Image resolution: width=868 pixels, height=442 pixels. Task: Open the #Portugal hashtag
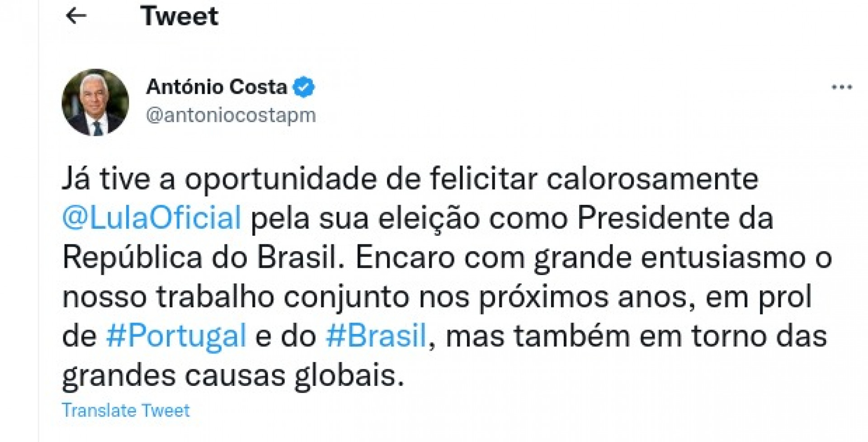(x=176, y=336)
